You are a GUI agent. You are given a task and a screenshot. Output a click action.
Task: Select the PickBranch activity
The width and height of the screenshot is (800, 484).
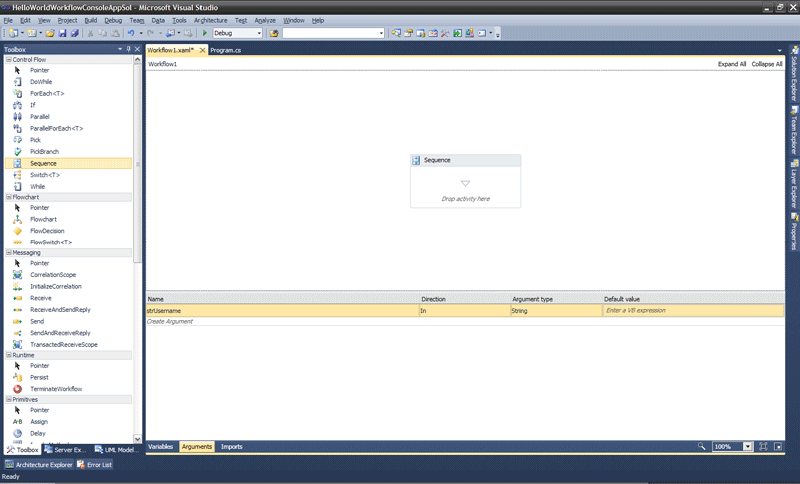click(44, 151)
